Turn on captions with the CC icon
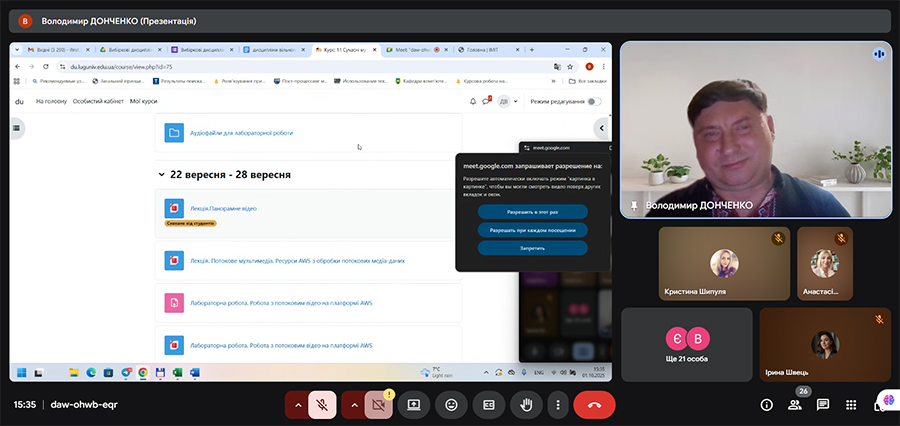The image size is (900, 426). point(489,405)
